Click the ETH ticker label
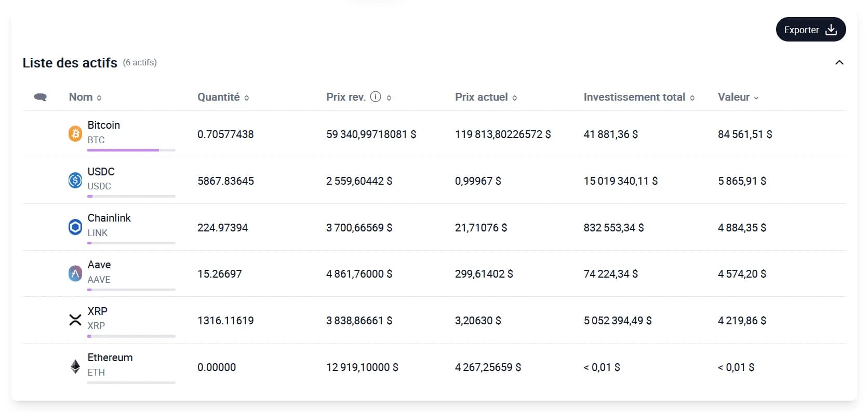868x412 pixels. tap(96, 373)
